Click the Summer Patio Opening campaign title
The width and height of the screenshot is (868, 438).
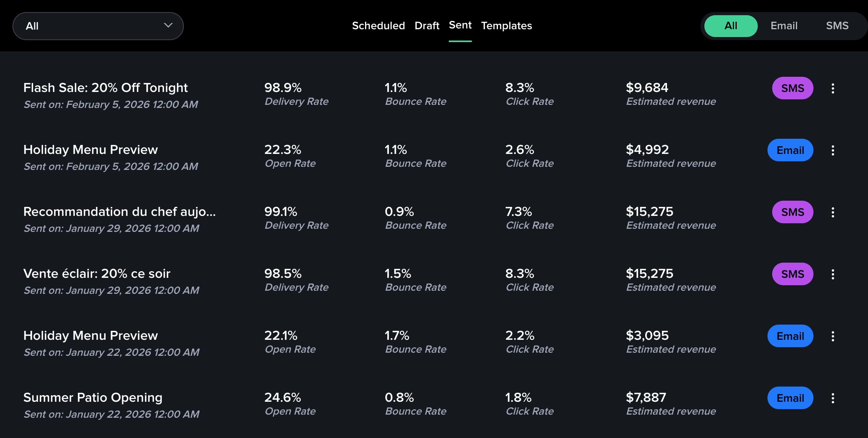tap(93, 398)
